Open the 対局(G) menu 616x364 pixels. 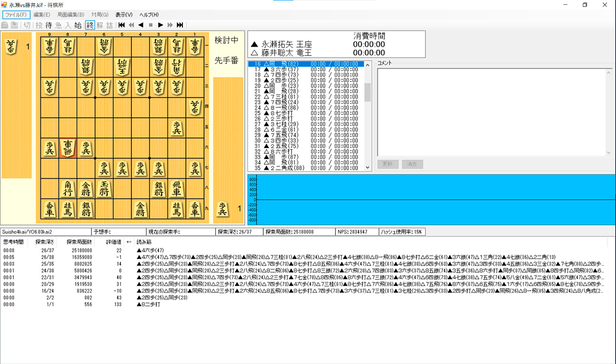pyautogui.click(x=100, y=14)
